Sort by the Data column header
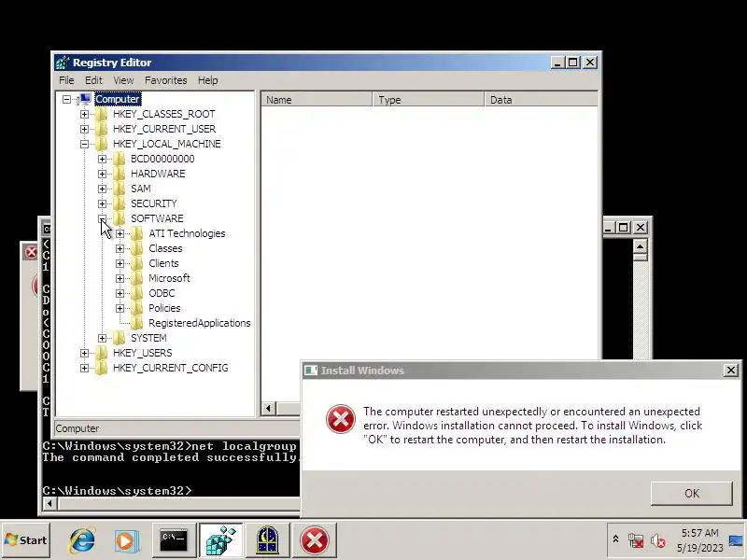 point(542,100)
